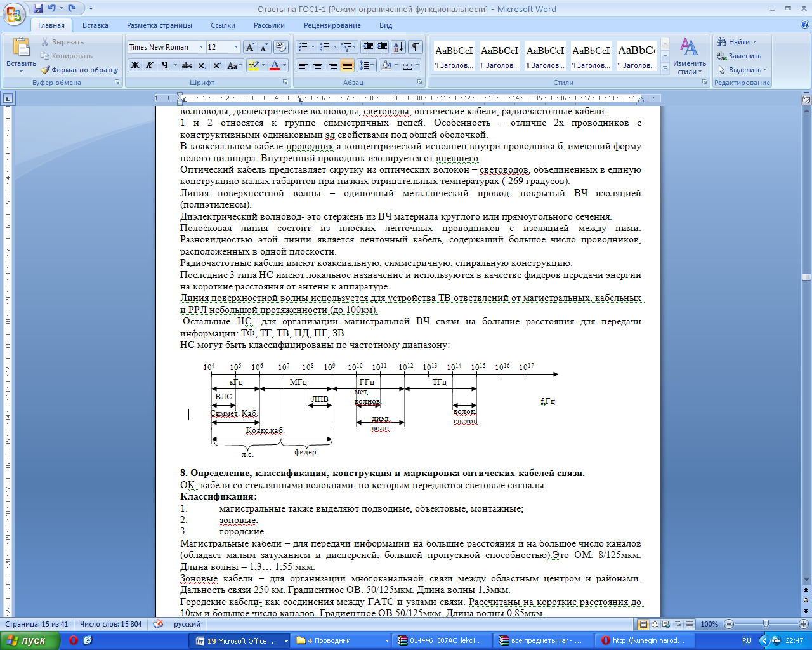Expand the Абзац dialog launcher
The height and width of the screenshot is (650, 812).
coord(420,83)
